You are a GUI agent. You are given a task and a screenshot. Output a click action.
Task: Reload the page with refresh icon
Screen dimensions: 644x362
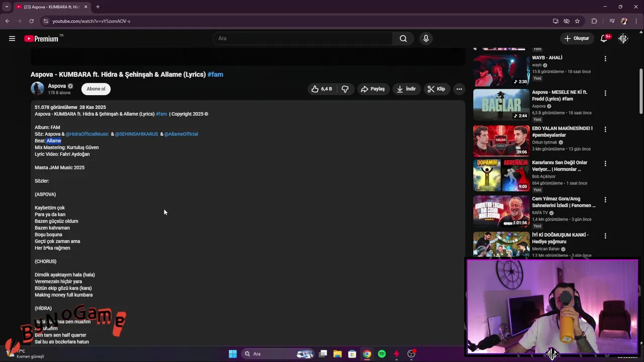[x=31, y=21]
